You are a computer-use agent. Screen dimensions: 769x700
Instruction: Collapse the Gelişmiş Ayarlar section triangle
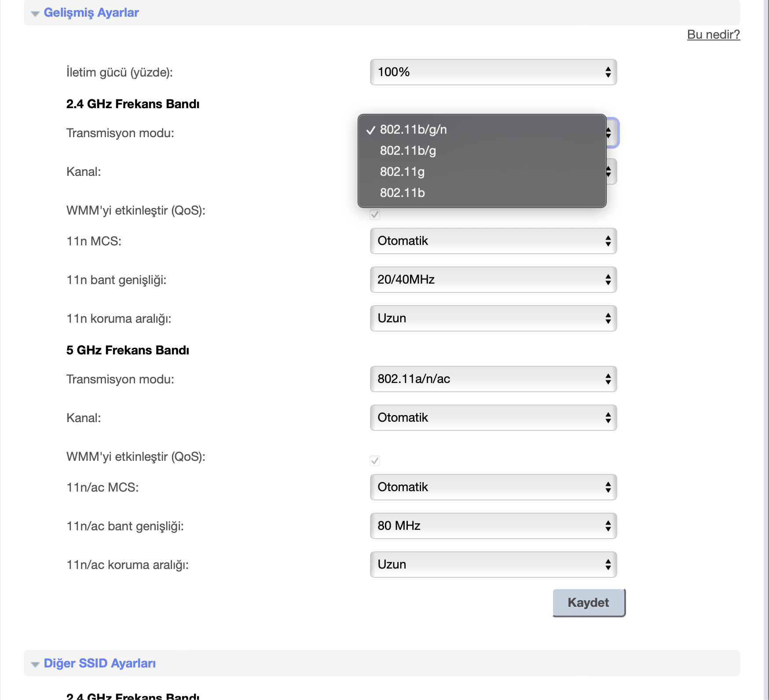pos(35,14)
